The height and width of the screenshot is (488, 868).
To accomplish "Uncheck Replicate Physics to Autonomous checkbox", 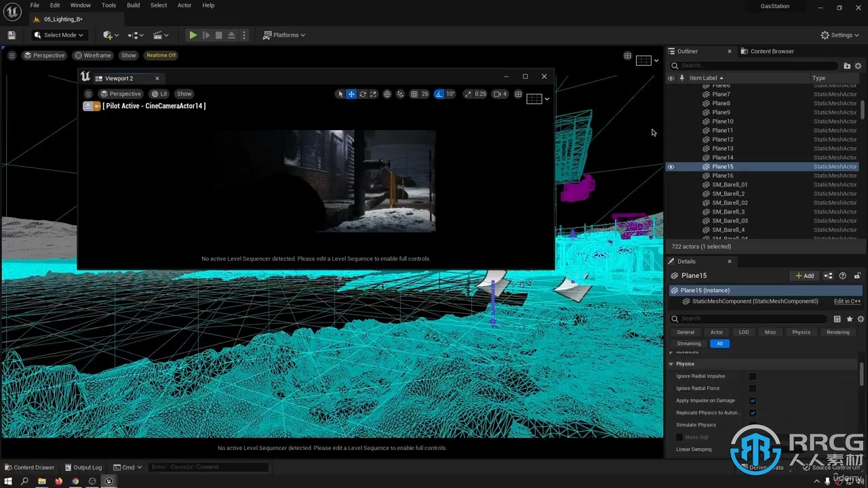I will click(x=752, y=413).
